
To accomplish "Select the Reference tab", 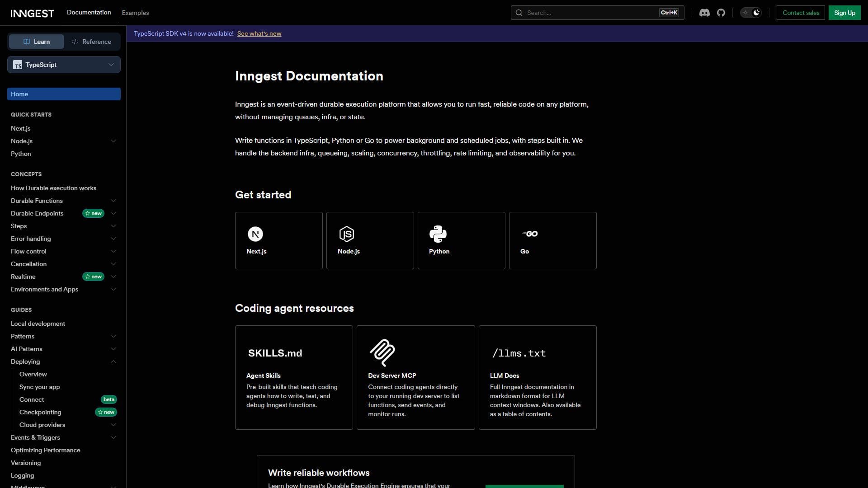I will coord(91,42).
